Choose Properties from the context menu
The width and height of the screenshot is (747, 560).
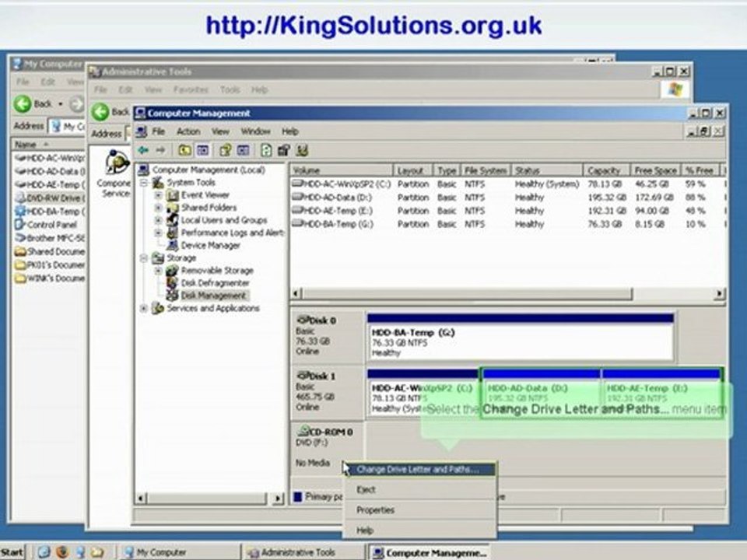tap(419, 510)
